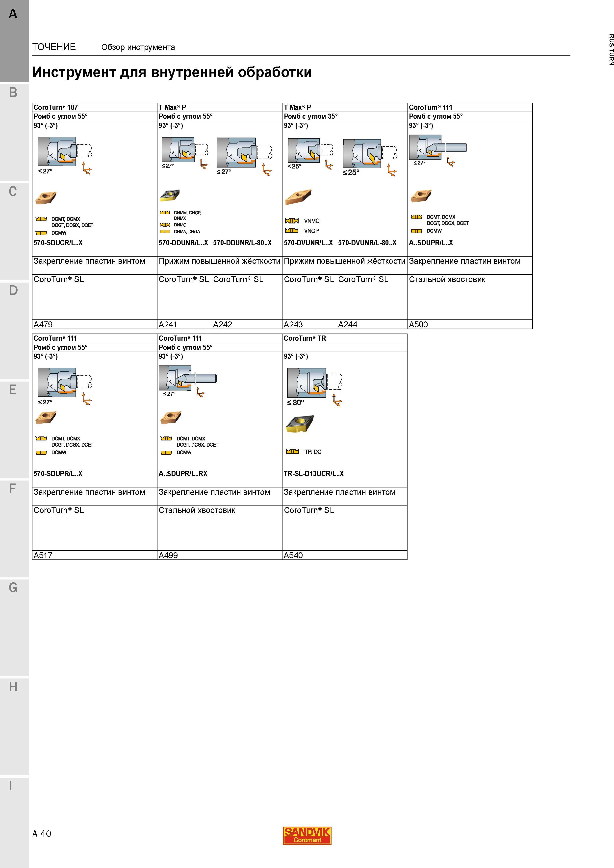Open page reference A540
This screenshot has width=614, height=868.
293,555
